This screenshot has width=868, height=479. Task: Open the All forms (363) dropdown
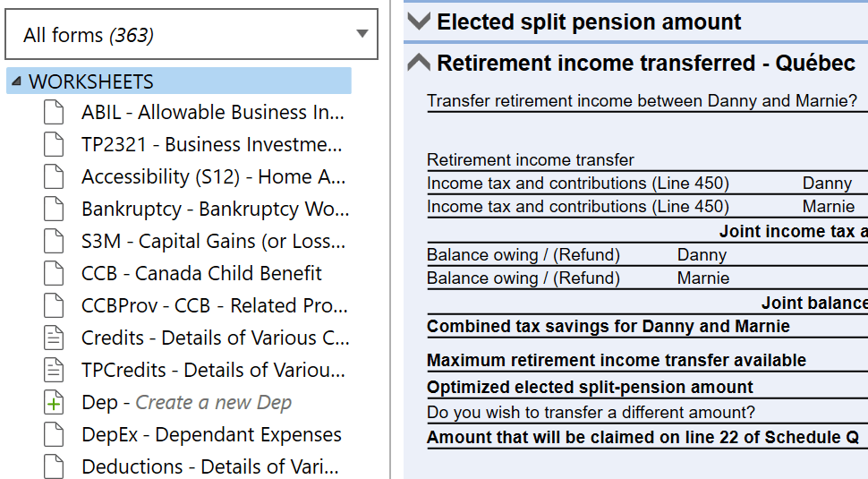[191, 34]
